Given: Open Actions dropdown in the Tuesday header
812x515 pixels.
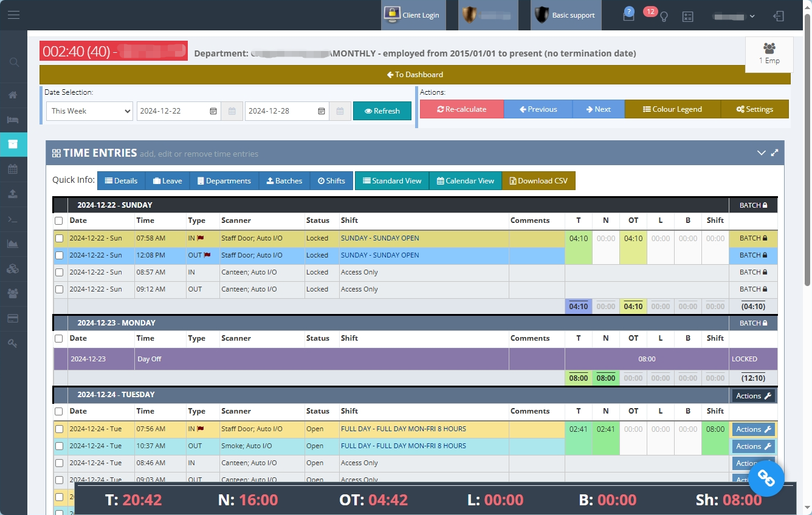Looking at the screenshot, I should pos(753,396).
